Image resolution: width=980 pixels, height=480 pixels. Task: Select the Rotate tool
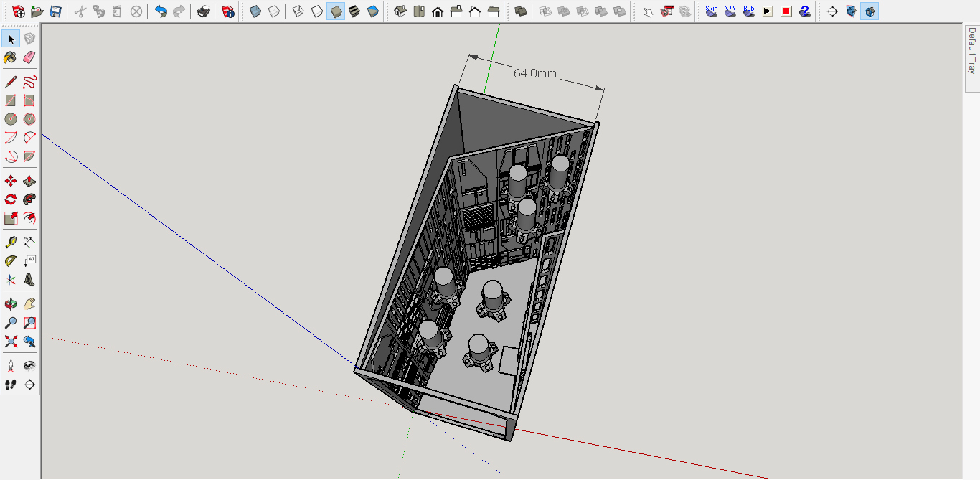[x=11, y=199]
